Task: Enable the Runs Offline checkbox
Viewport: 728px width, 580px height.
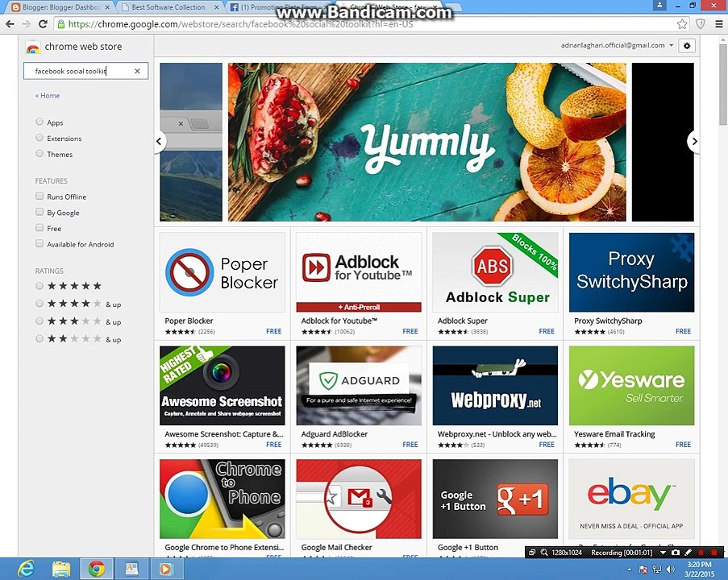Action: pos(40,196)
